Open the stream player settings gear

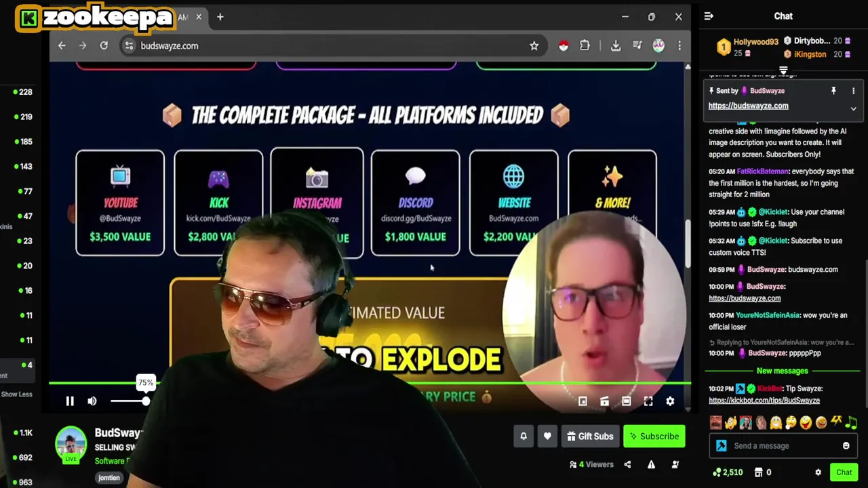pos(670,401)
